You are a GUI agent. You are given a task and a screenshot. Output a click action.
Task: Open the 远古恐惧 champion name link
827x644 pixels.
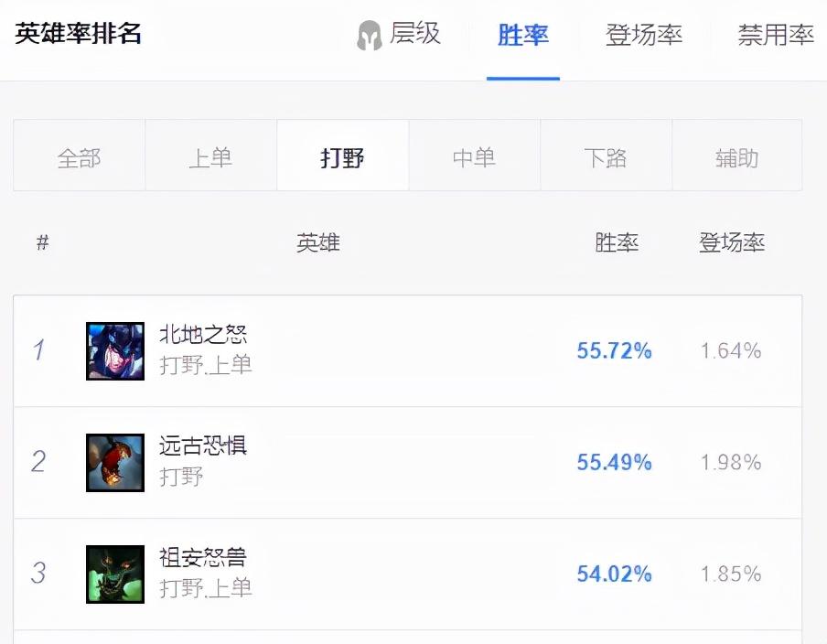[203, 445]
